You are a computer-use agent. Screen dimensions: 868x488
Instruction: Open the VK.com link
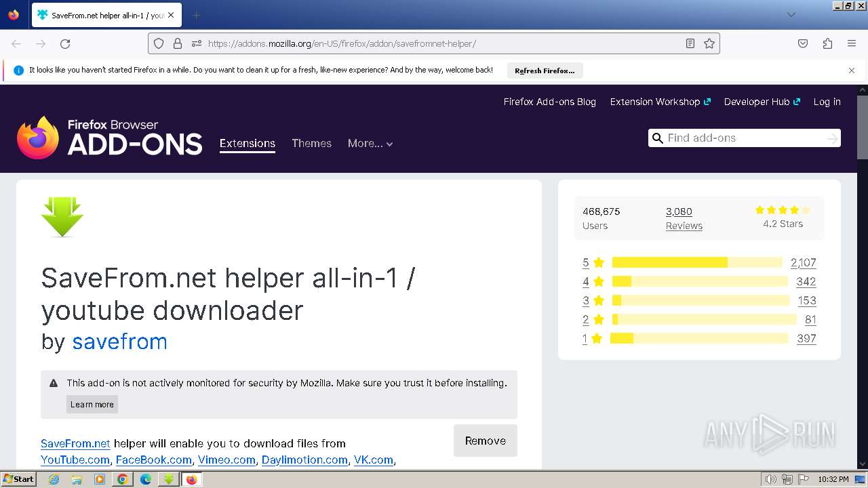point(374,460)
